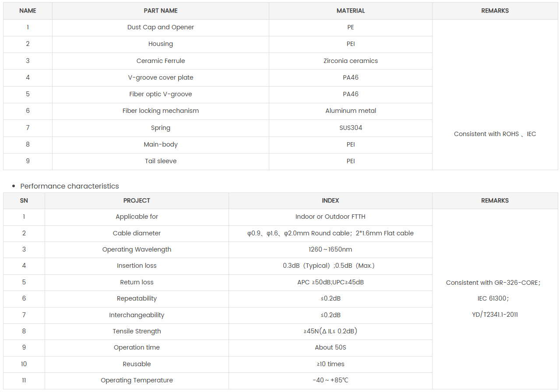The width and height of the screenshot is (560, 392).
Task: Select the SUS304 material cell
Action: click(x=350, y=128)
